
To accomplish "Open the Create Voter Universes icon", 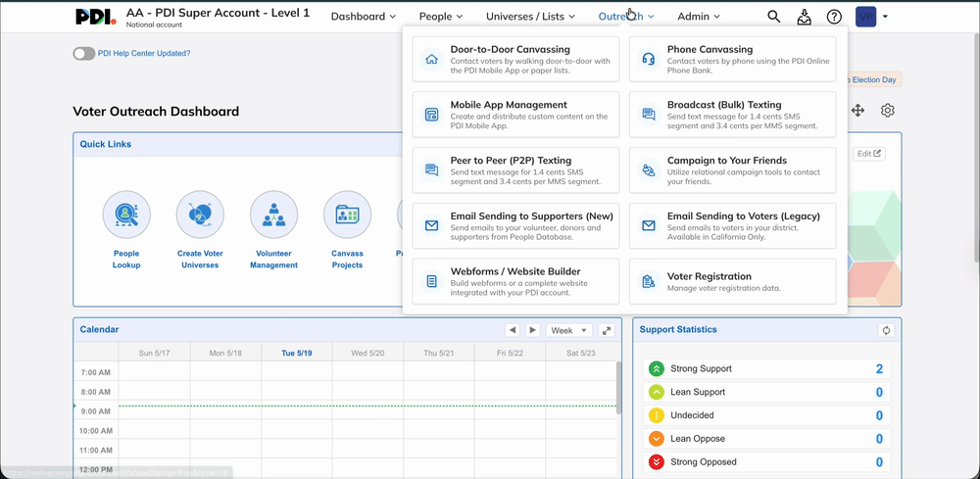I will pyautogui.click(x=200, y=215).
